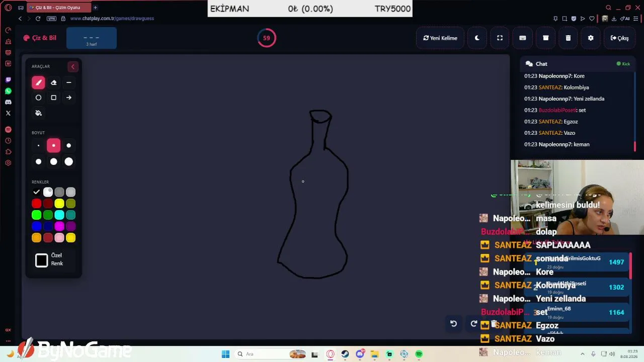Open game settings gear
Image resolution: width=644 pixels, height=362 pixels.
(x=591, y=38)
